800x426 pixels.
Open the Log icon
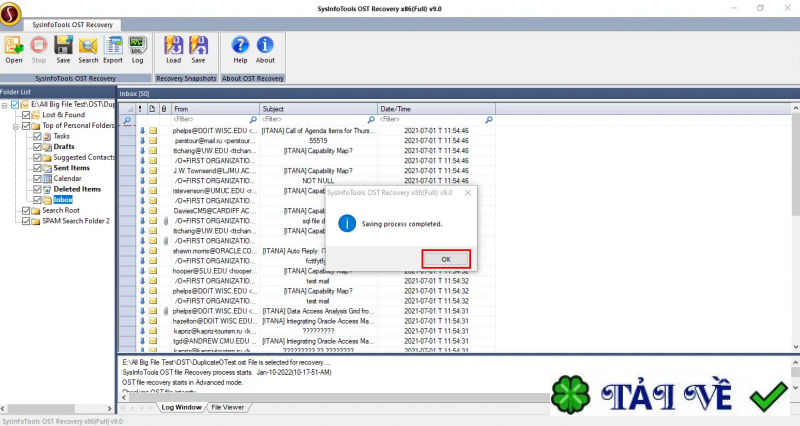pos(137,49)
